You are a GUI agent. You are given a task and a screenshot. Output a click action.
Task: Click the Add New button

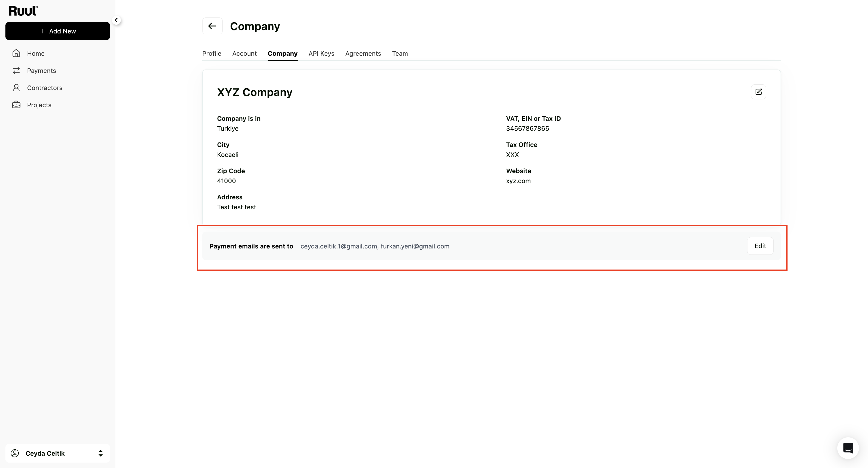[x=58, y=31]
